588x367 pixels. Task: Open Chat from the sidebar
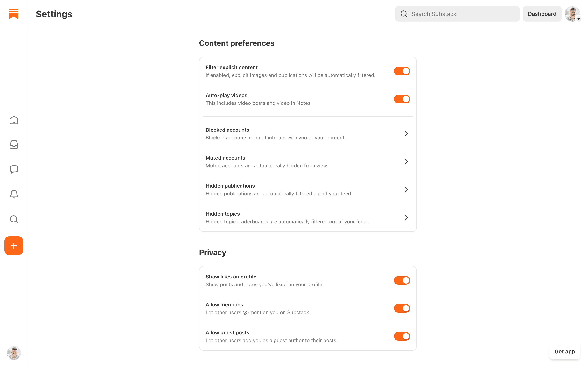pyautogui.click(x=14, y=169)
